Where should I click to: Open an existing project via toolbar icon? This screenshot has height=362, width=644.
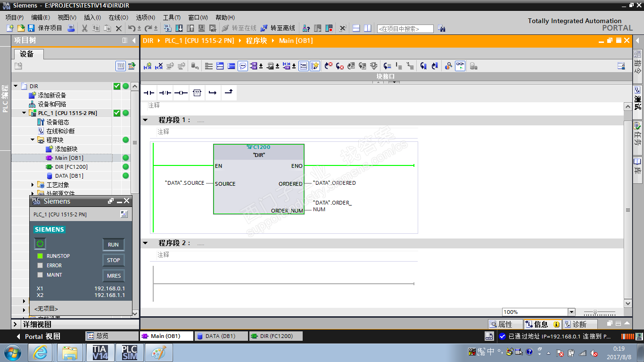coord(20,28)
